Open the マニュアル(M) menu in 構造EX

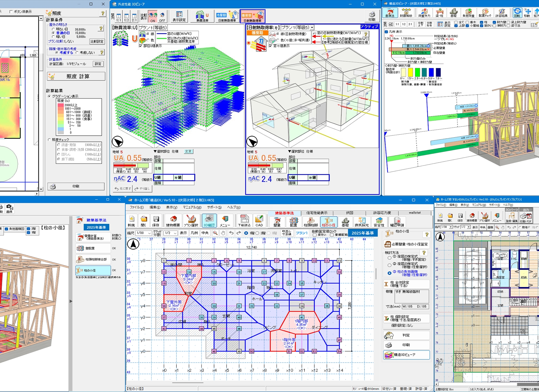[192, 207]
